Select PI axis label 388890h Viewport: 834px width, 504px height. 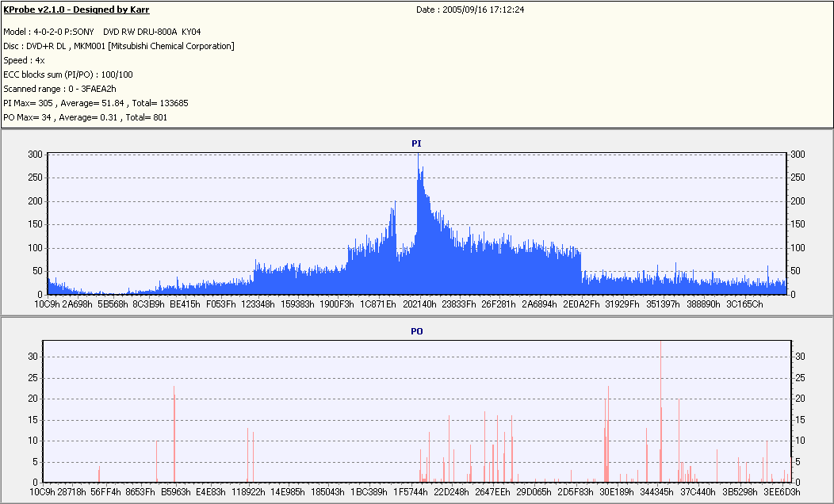(x=703, y=304)
